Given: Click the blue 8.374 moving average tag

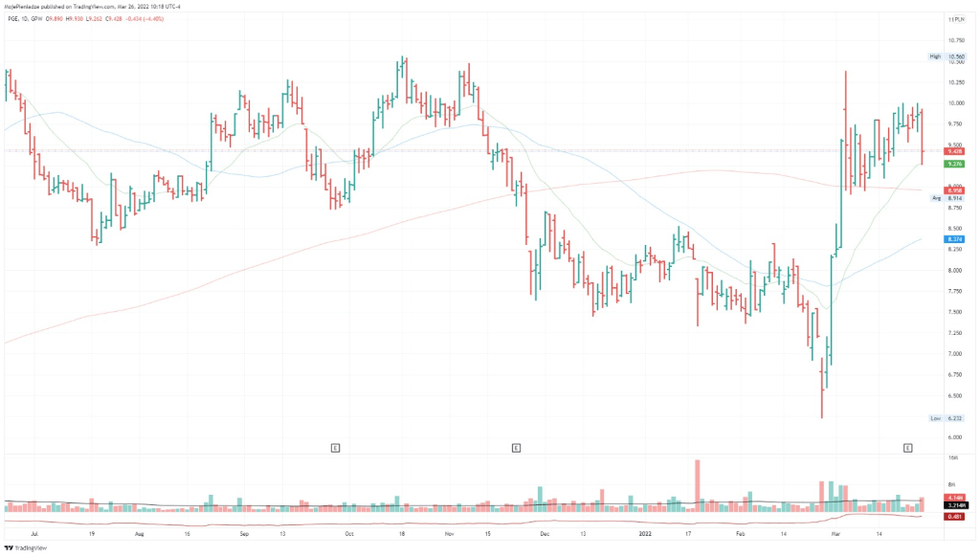Looking at the screenshot, I should [953, 238].
